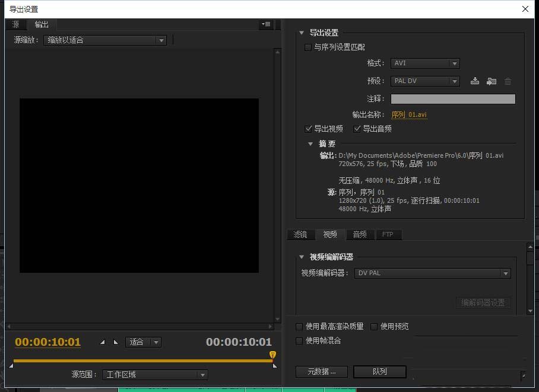Set the Out point marker on the timeline
Screen dimensions: 539x392
(115, 342)
